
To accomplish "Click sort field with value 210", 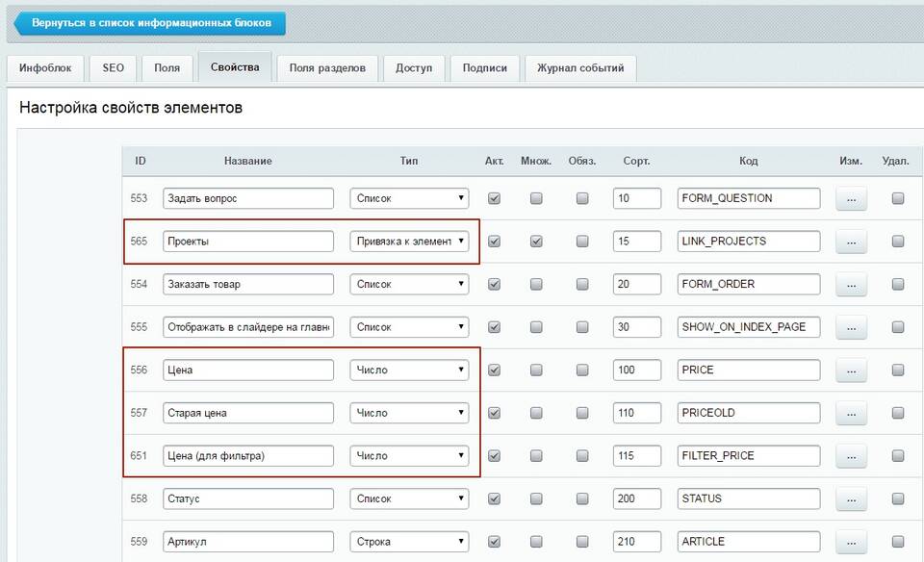I will point(637,542).
